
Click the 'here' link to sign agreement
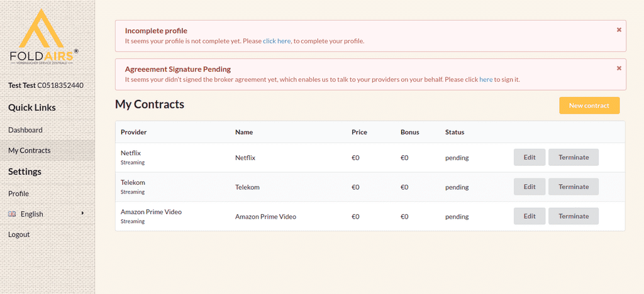click(x=486, y=80)
